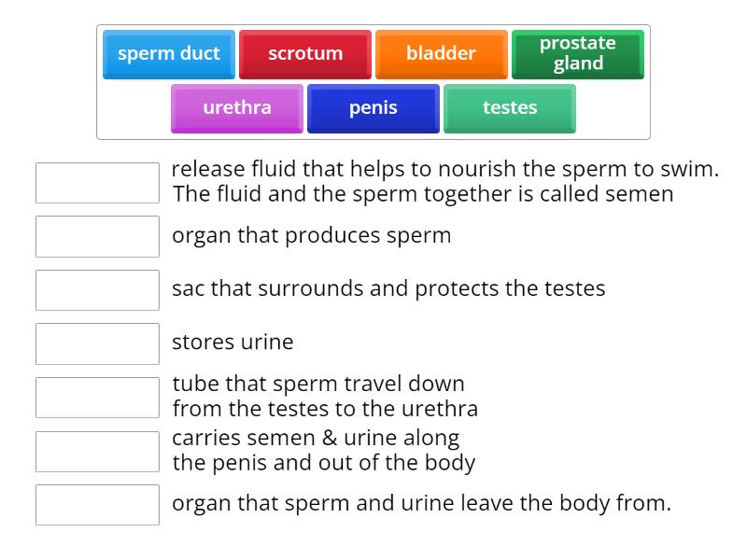Select the slot next to "carries semen & urine"
The width and height of the screenshot is (747, 560).
tap(97, 451)
